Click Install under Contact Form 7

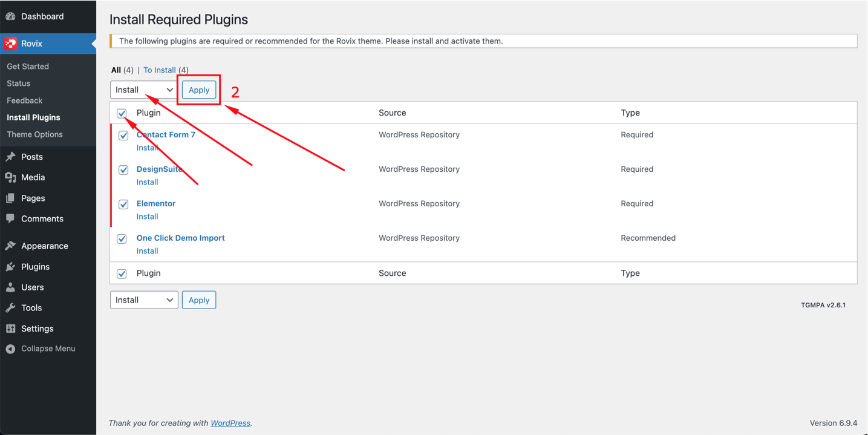click(x=148, y=148)
